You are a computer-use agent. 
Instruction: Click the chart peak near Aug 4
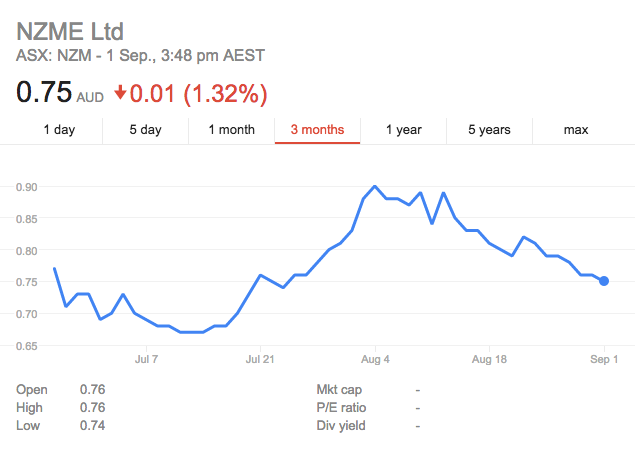(x=375, y=187)
